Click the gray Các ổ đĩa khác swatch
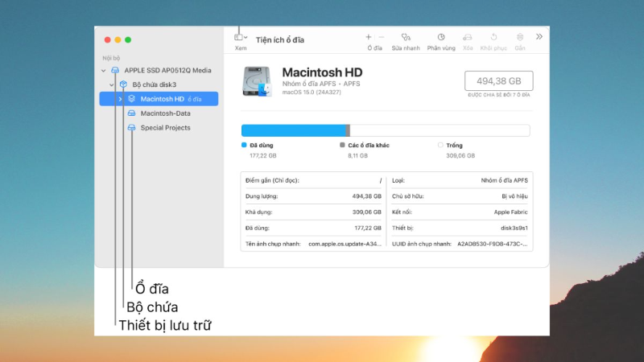Image resolution: width=644 pixels, height=362 pixels. click(342, 145)
